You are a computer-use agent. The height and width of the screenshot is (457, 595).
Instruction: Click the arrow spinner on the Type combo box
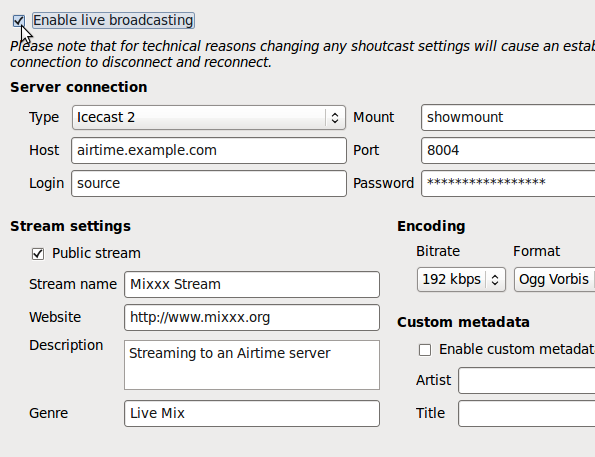pos(335,118)
